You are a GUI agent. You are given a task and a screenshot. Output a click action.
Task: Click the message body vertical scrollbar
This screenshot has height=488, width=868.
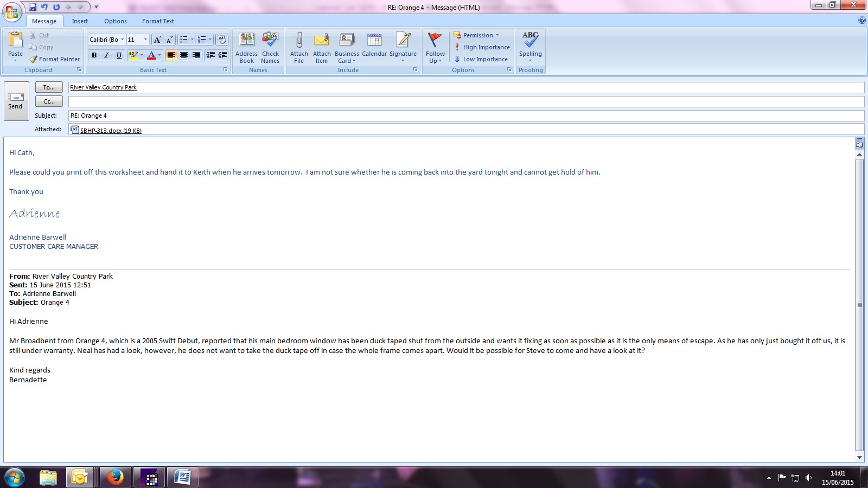click(859, 305)
